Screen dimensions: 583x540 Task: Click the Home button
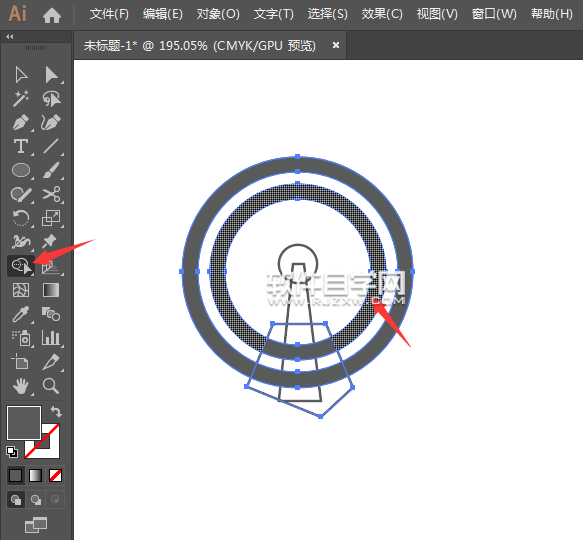click(x=52, y=15)
